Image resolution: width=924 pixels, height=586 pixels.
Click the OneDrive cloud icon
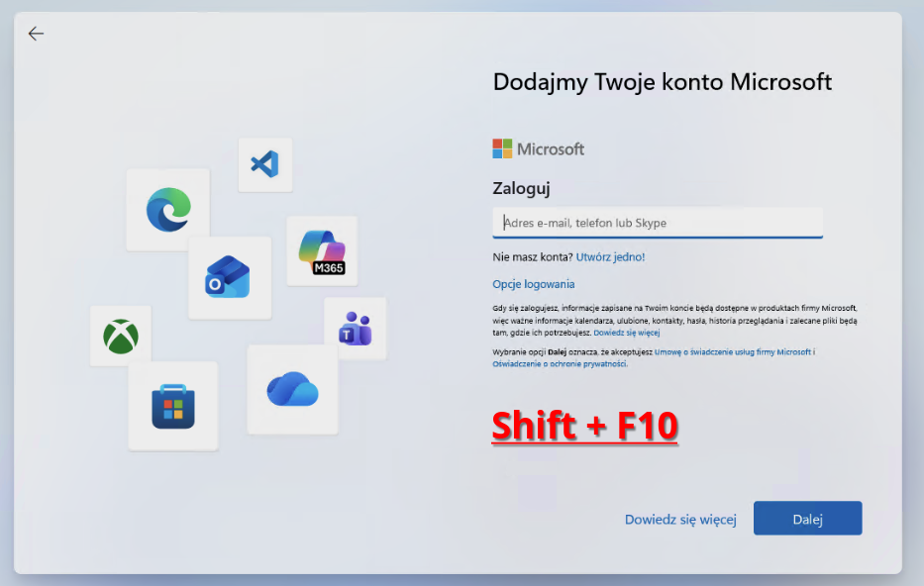(292, 389)
